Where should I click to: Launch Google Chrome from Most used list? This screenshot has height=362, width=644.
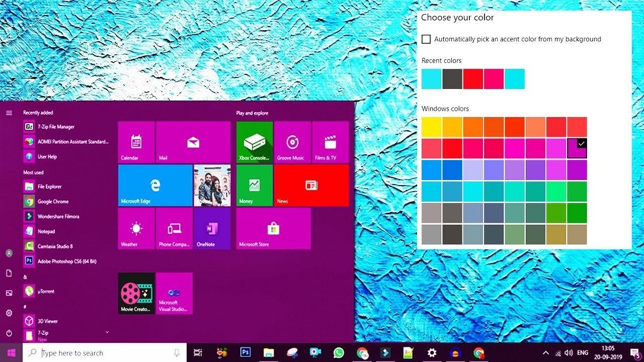(x=66, y=202)
